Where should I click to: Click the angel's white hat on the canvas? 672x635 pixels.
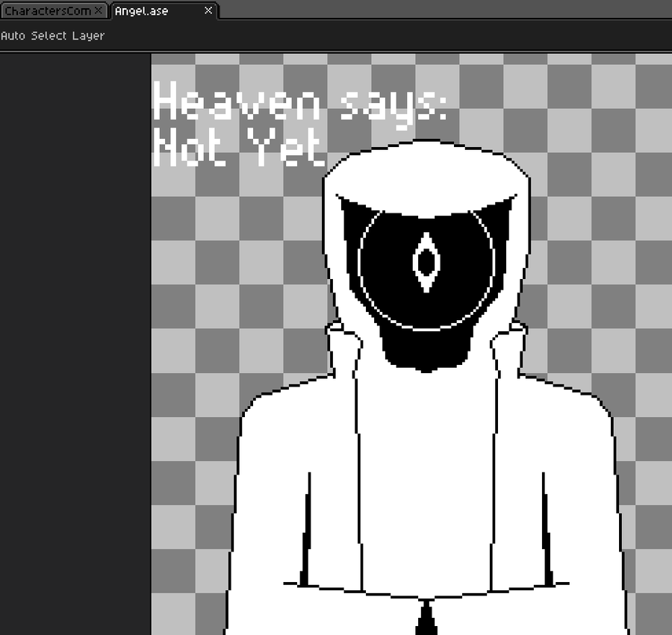[x=426, y=178]
